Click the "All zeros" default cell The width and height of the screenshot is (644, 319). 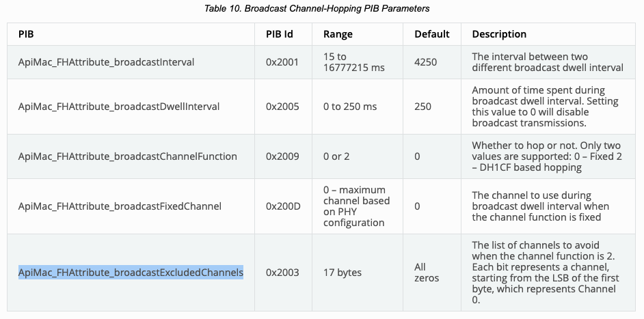[427, 273]
